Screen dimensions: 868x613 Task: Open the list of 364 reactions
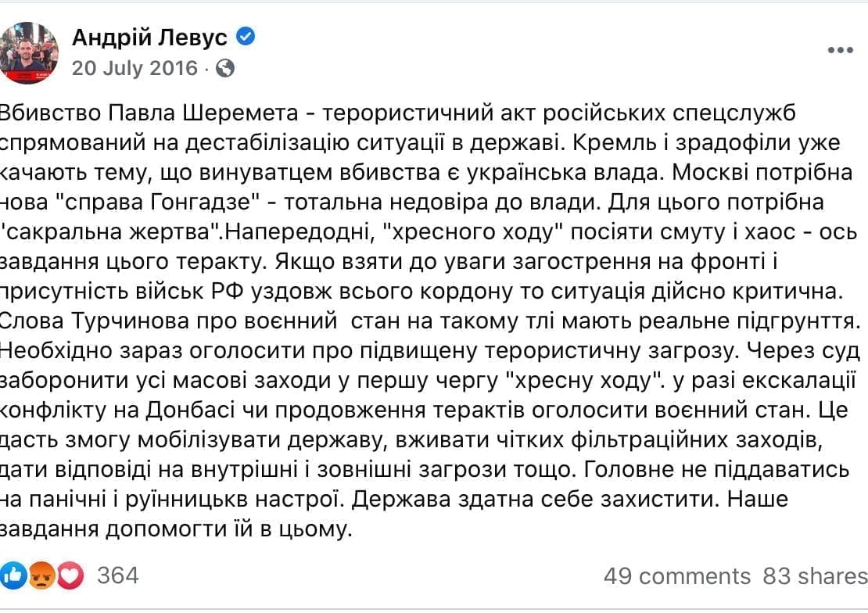118,576
